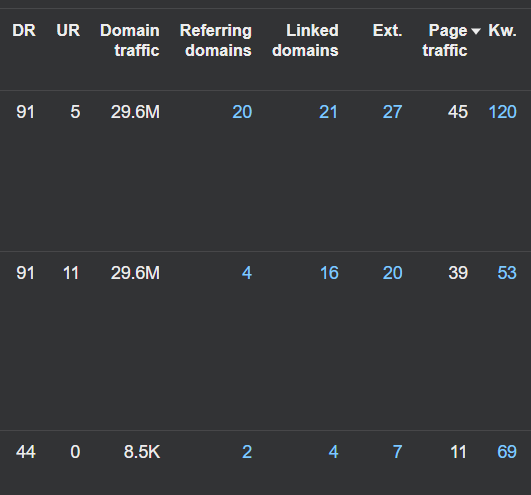Click the Kw. column header
The width and height of the screenshot is (531, 495).
point(503,31)
